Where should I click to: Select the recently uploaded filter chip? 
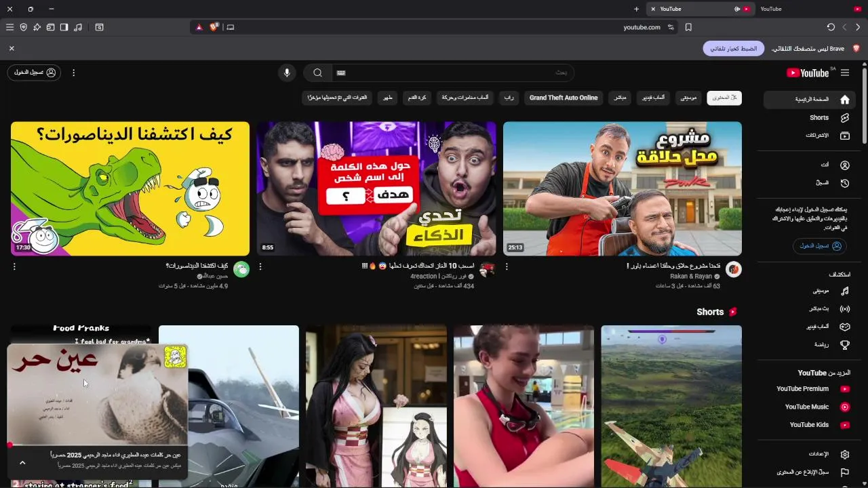[337, 98]
